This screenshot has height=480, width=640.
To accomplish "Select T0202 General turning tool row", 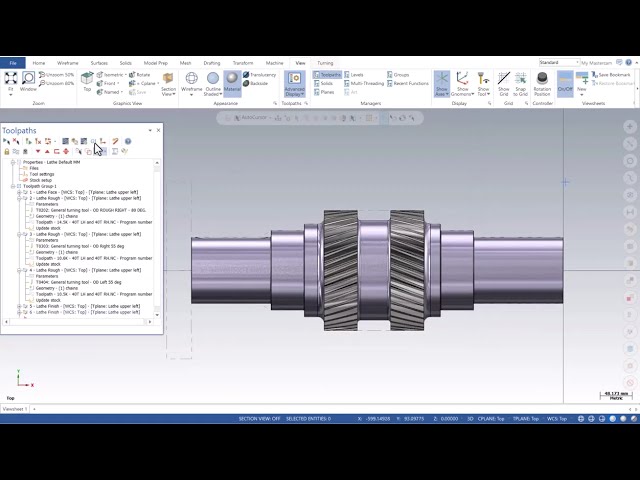I will pyautogui.click(x=91, y=210).
